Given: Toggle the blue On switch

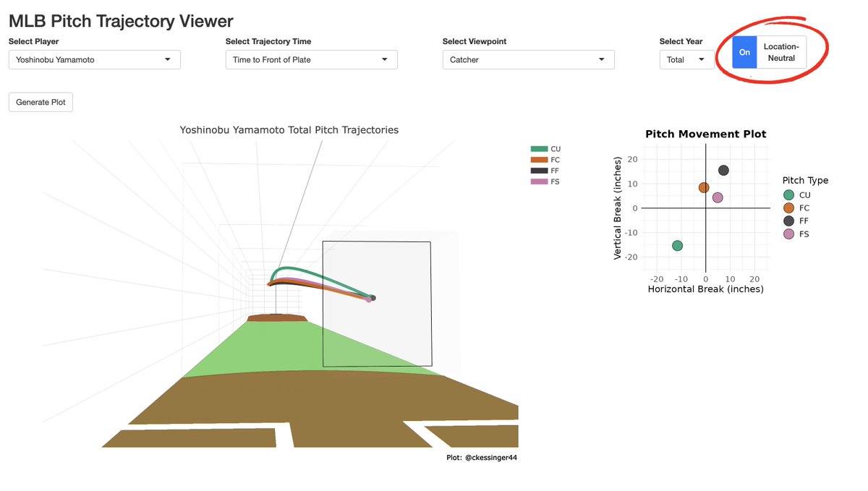Looking at the screenshot, I should 744,52.
